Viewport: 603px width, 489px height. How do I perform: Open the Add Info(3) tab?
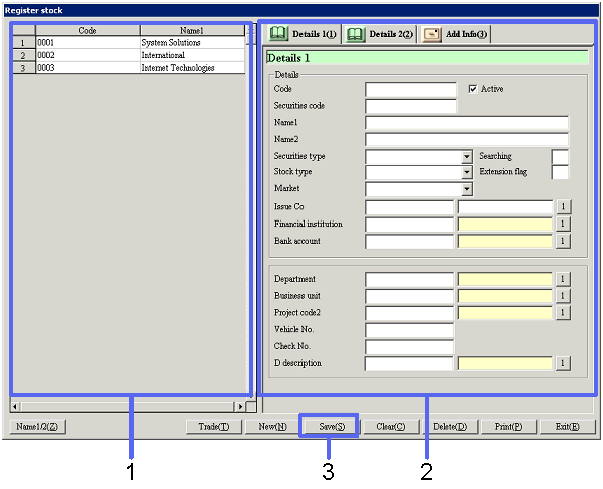(x=455, y=34)
